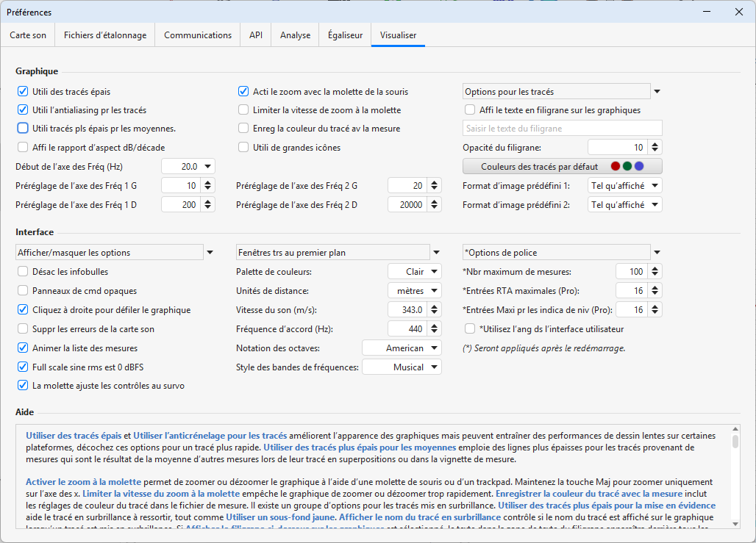Image resolution: width=756 pixels, height=543 pixels.
Task: Adjust Préréglage axe Fréq 2 G stepper
Action: (435, 185)
